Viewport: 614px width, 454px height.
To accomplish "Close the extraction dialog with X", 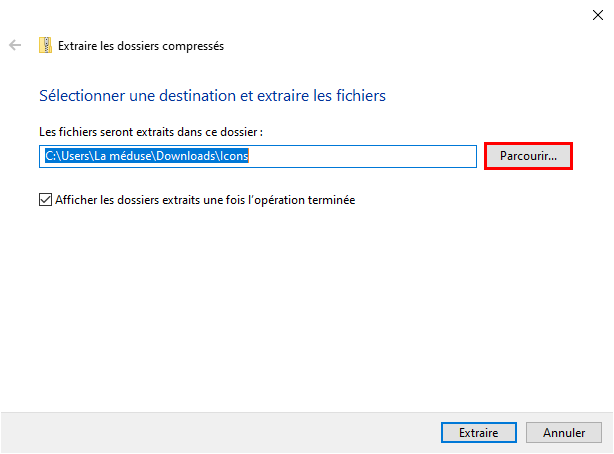I will point(598,15).
